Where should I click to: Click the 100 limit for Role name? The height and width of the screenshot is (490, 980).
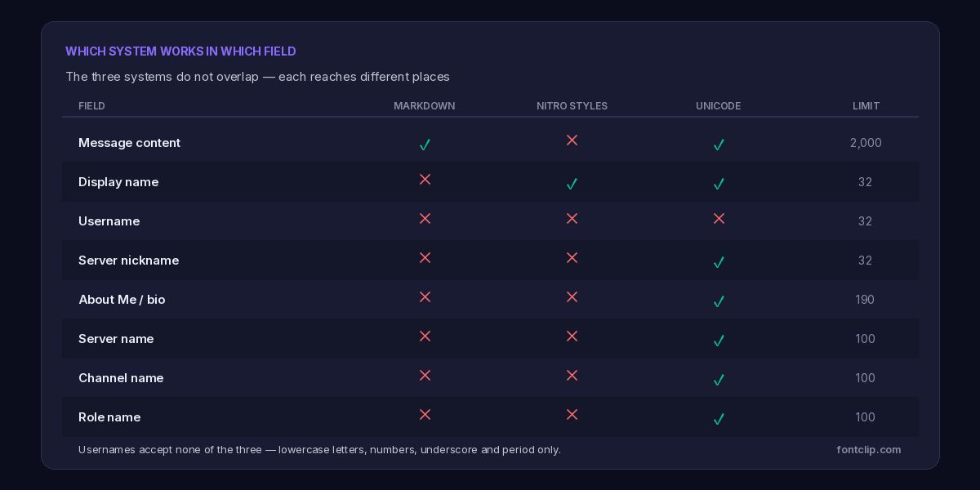click(x=866, y=417)
